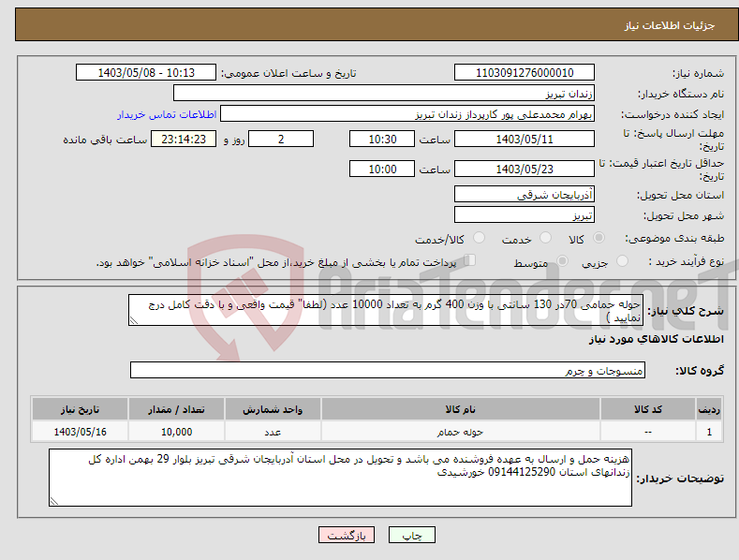Select the جزیی purchase type radio
The width and height of the screenshot is (739, 560).
click(x=622, y=260)
